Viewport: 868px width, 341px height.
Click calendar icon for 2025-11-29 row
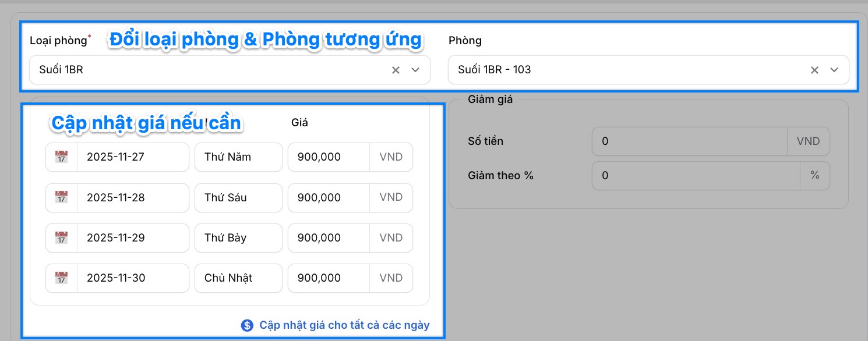61,238
